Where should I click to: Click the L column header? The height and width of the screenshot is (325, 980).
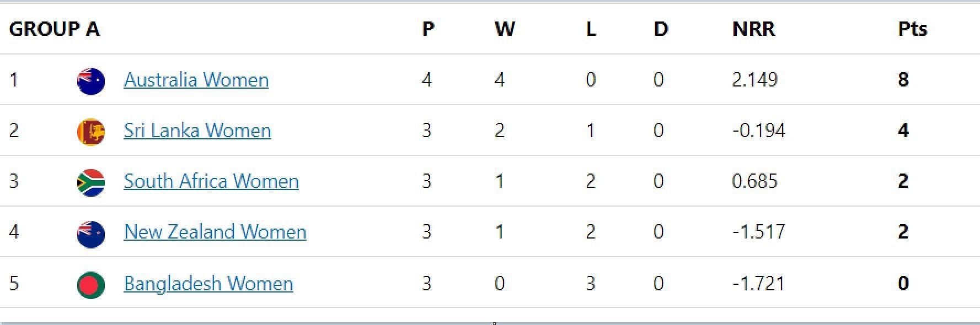tap(591, 29)
